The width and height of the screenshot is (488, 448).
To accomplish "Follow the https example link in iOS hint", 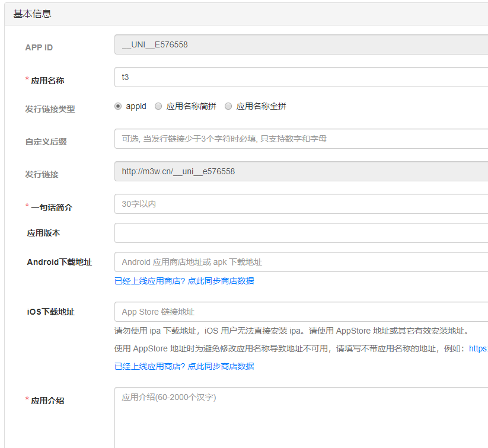I will (x=478, y=348).
